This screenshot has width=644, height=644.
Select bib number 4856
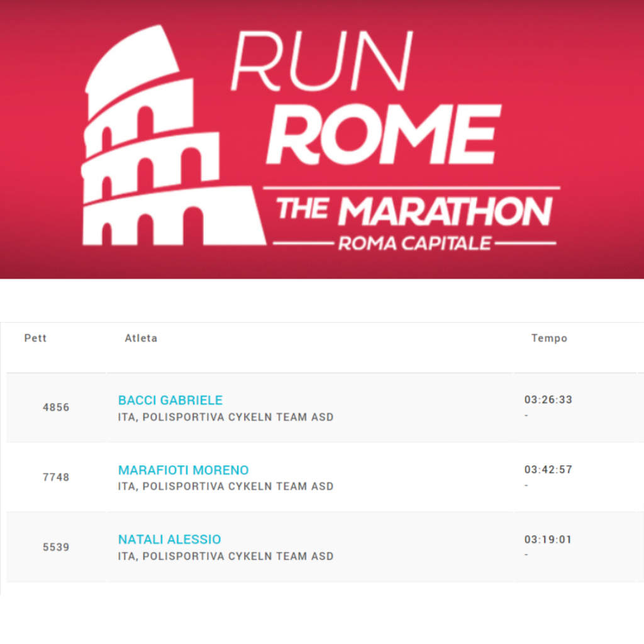(56, 408)
